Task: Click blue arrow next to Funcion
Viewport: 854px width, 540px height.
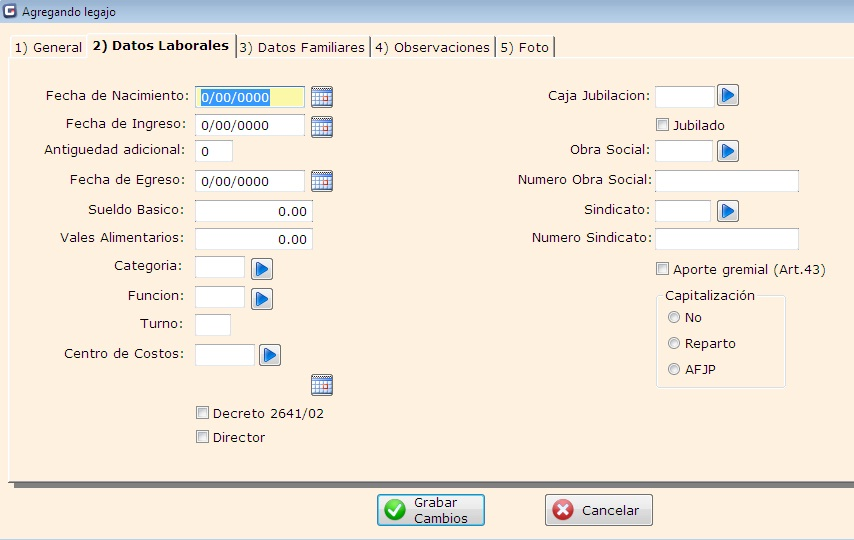Action: (262, 298)
